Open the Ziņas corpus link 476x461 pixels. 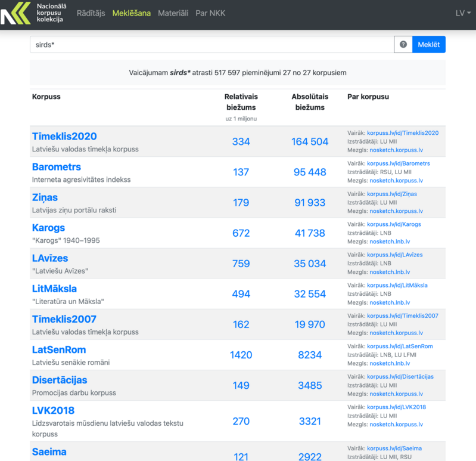click(x=45, y=197)
